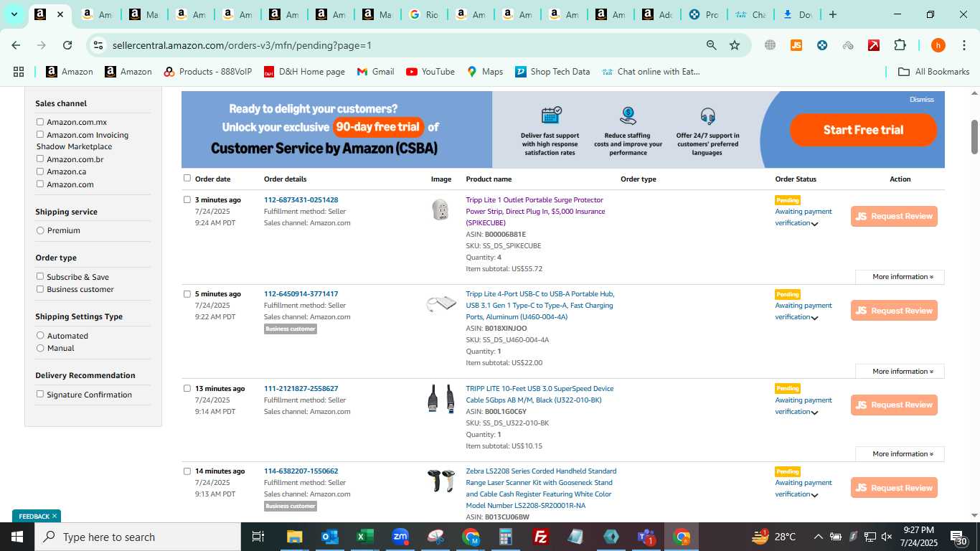Open the red Adobe Acrobat extension icon
Screen dimensions: 980x551
(873, 45)
